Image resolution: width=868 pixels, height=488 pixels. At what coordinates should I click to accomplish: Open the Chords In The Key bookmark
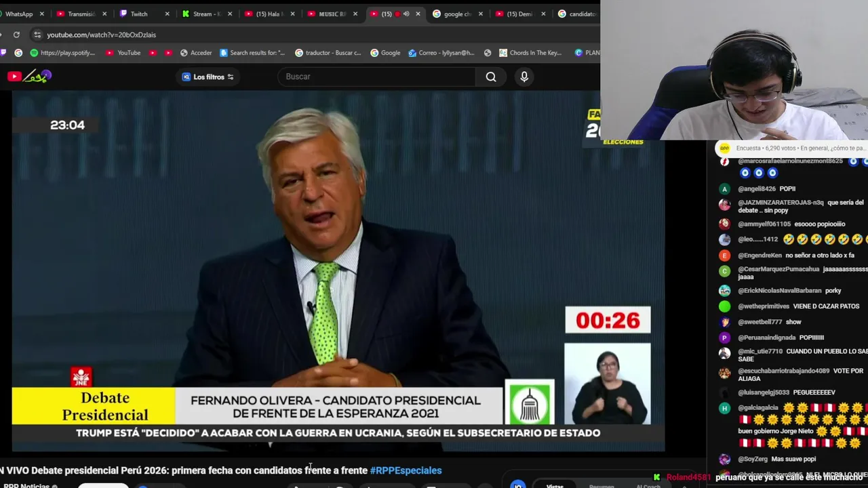pyautogui.click(x=531, y=53)
